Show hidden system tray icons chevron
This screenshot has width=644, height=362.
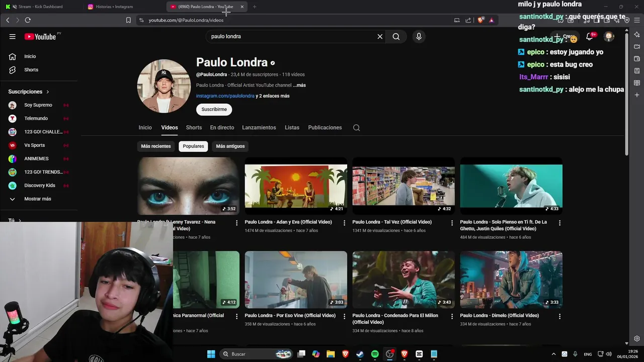click(x=554, y=354)
